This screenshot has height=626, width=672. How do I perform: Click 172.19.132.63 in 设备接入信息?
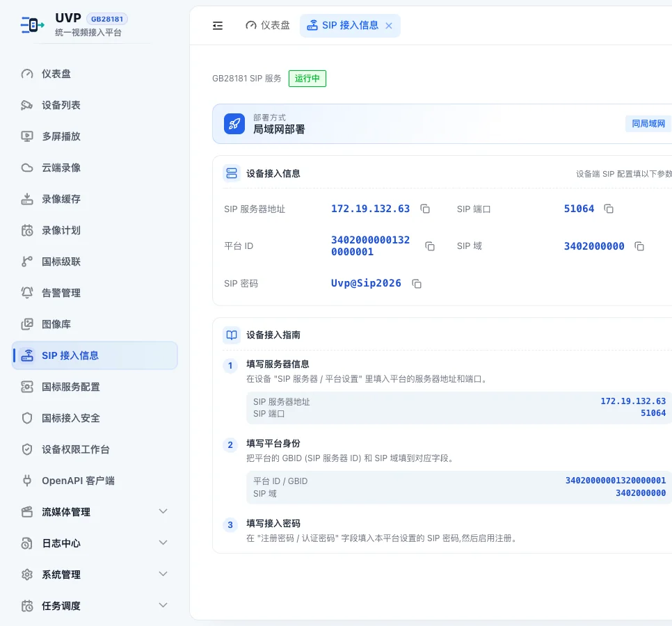370,209
